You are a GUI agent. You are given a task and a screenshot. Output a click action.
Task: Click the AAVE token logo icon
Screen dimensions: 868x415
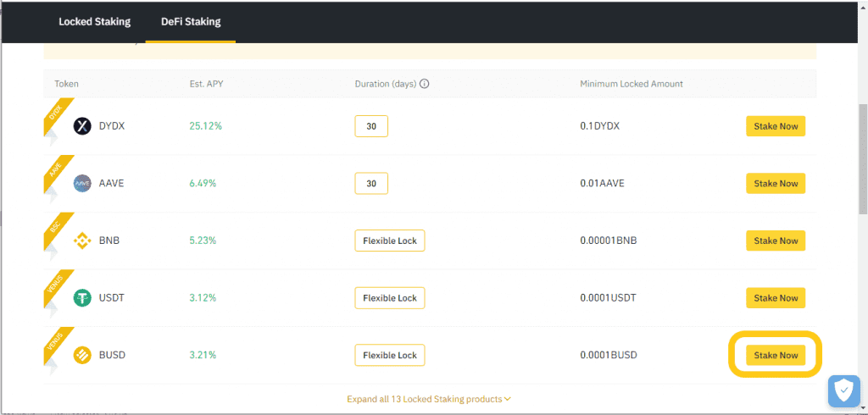tap(82, 183)
